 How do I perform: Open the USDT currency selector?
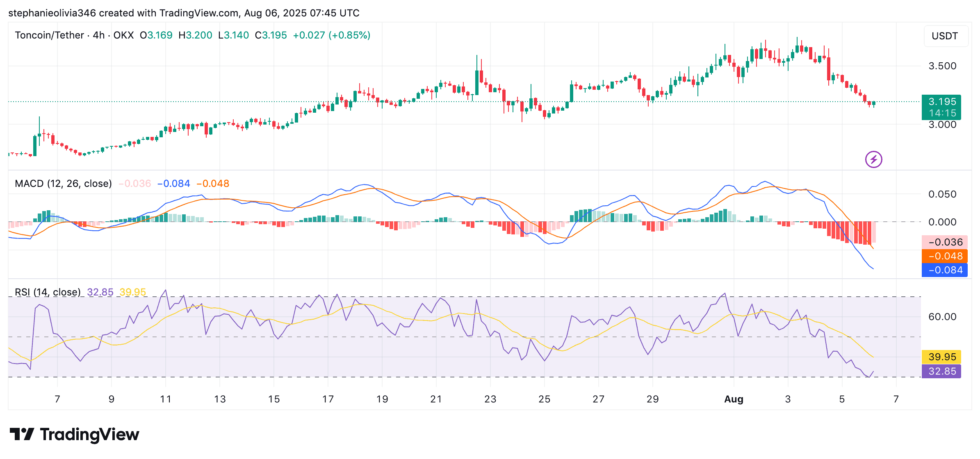[x=945, y=36]
